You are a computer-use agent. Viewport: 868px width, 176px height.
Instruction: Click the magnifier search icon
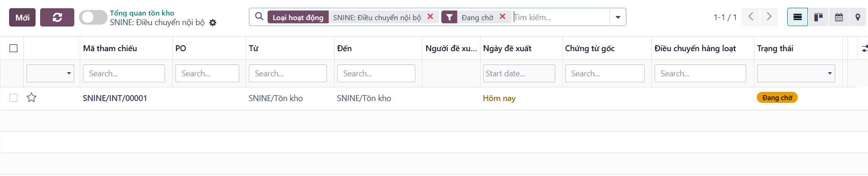pyautogui.click(x=259, y=17)
